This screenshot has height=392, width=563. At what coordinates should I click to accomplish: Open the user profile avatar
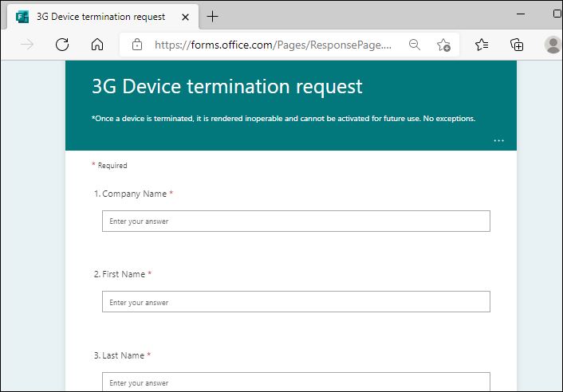point(553,45)
